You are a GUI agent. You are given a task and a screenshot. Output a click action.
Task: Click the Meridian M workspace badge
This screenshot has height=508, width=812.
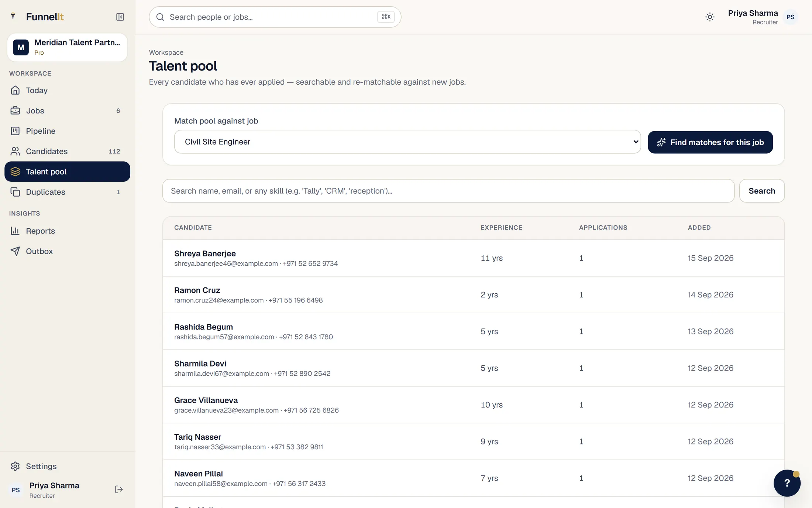click(x=21, y=47)
